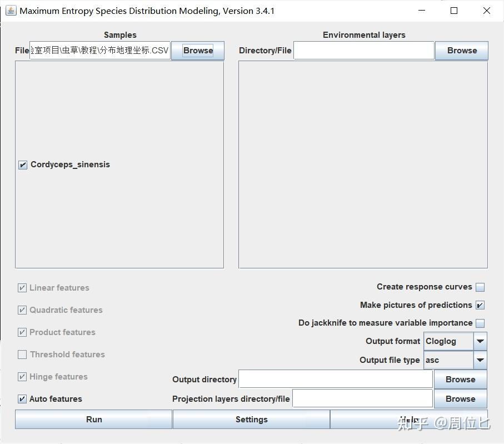Screen dimensions: 504x444
Task: Open the Output file type dropdown arrow
Action: tap(480, 360)
